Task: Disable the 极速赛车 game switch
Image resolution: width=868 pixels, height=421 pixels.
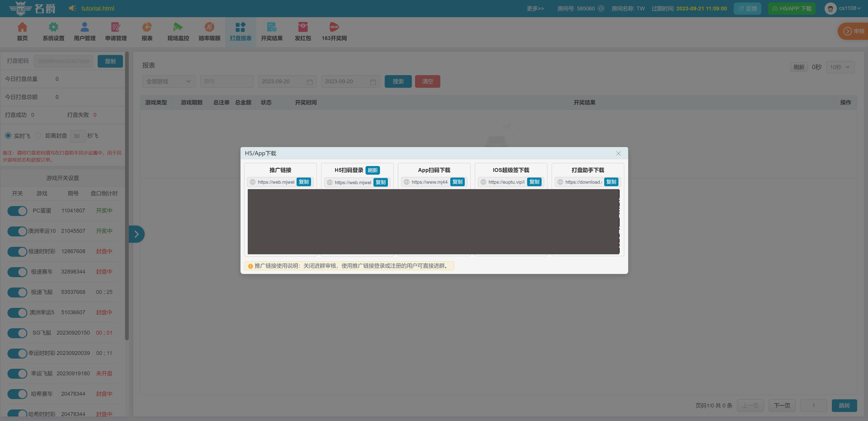Action: pos(17,272)
